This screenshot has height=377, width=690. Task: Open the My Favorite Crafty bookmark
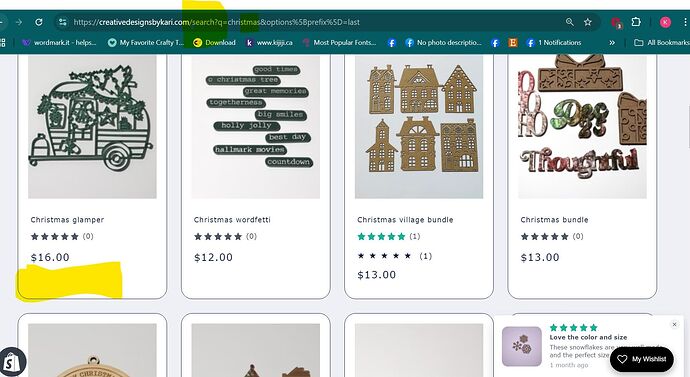tap(147, 43)
